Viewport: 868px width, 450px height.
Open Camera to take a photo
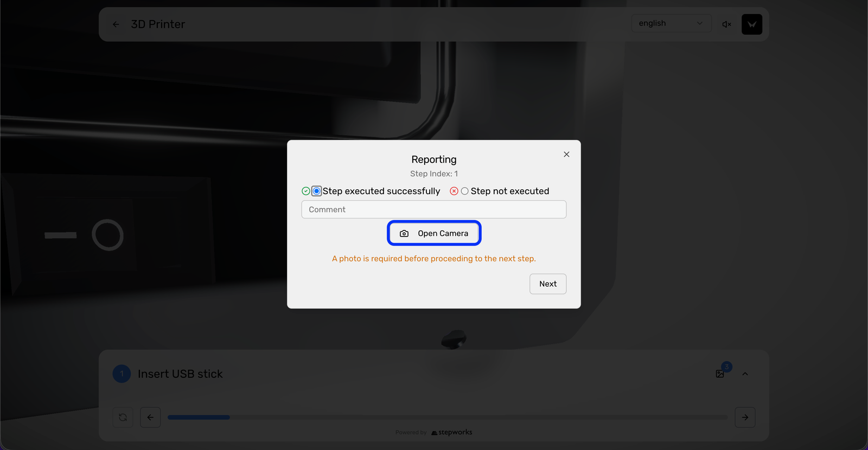click(x=434, y=233)
